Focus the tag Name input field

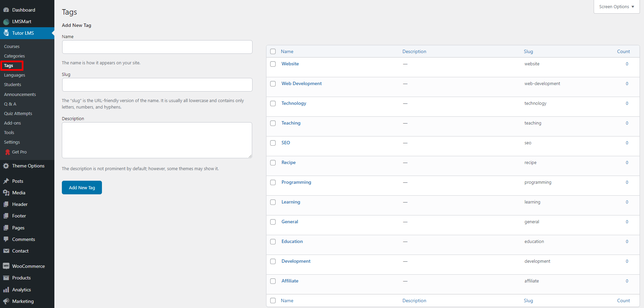coord(157,47)
